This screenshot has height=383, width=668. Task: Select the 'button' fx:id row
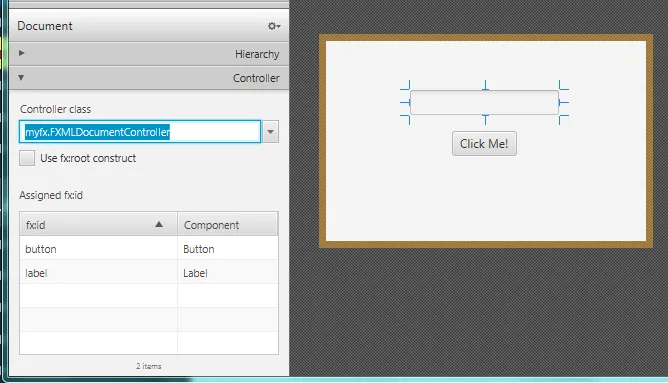[x=149, y=249]
